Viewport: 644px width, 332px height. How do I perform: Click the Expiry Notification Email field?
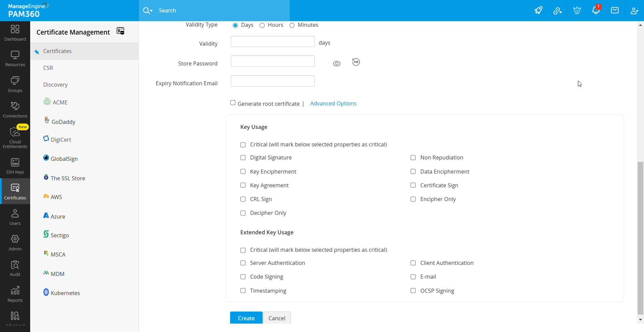coord(272,81)
